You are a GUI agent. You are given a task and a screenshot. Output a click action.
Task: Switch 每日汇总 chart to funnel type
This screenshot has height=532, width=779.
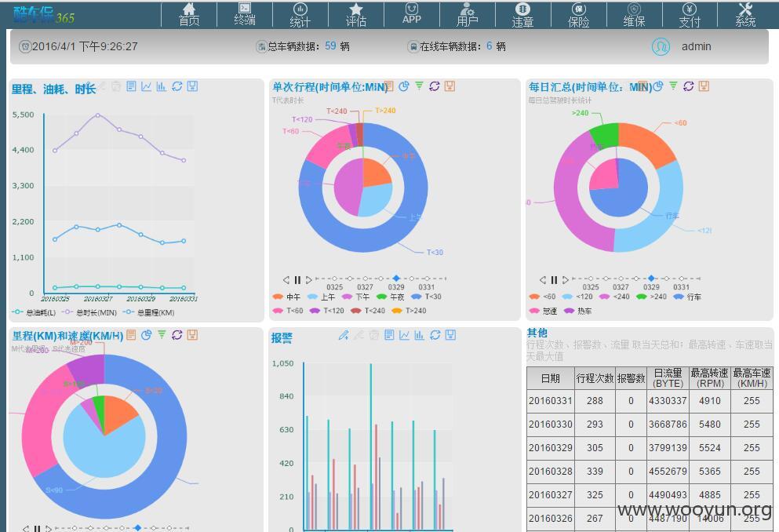click(673, 86)
